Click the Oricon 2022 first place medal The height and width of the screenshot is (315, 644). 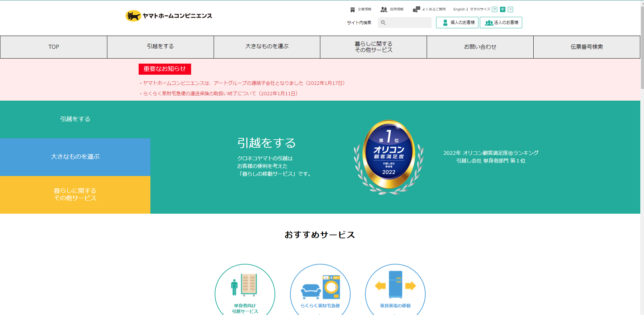(389, 157)
